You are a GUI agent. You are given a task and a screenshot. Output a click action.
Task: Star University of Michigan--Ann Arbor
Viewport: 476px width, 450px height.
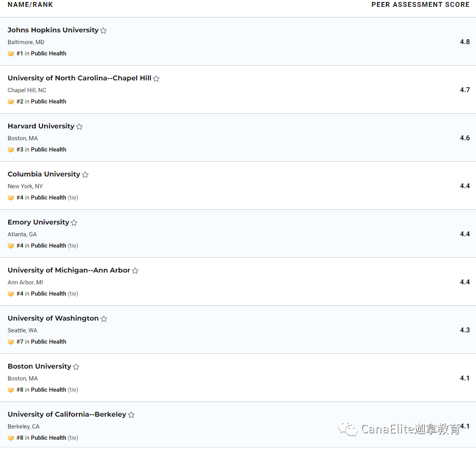(x=135, y=271)
